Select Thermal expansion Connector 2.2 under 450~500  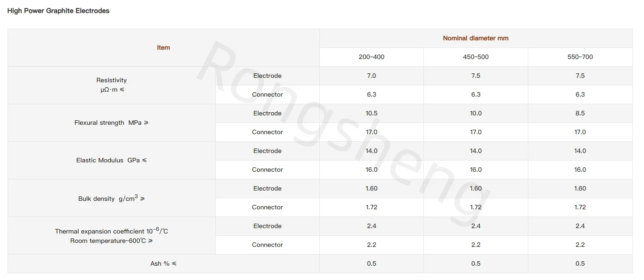point(476,245)
